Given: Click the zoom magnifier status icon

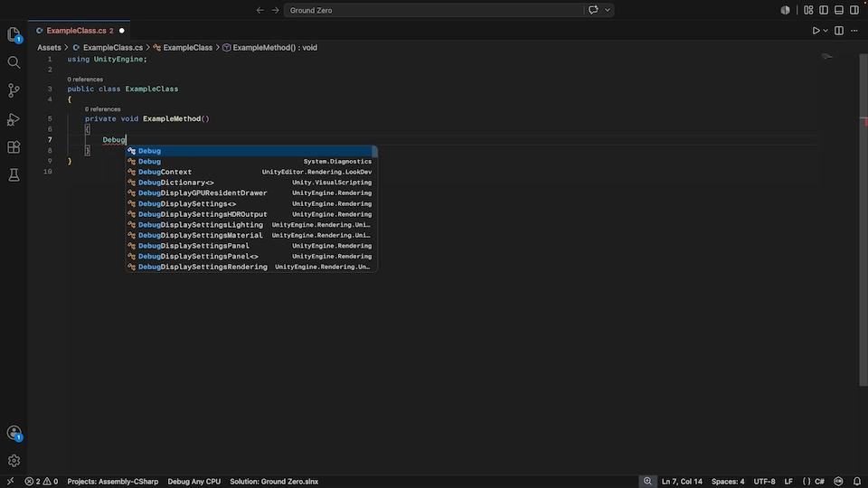Looking at the screenshot, I should point(647,482).
